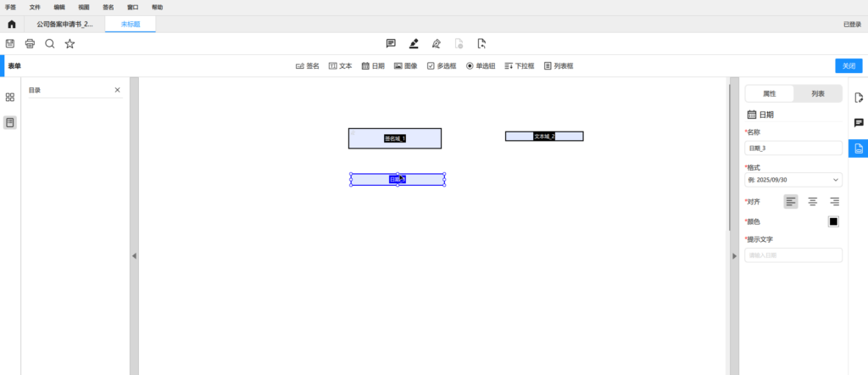Image resolution: width=868 pixels, height=375 pixels.
Task: Select the comment tool in center toolbar
Action: 391,43
